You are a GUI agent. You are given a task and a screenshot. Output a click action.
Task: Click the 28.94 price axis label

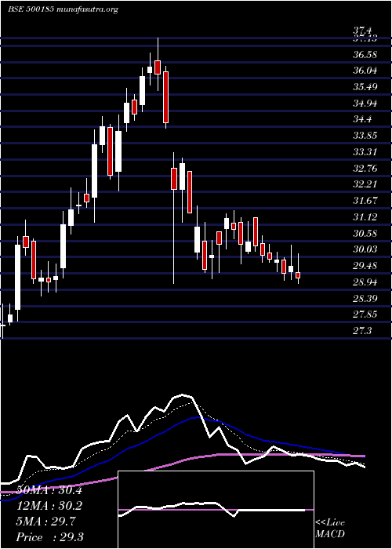(365, 282)
